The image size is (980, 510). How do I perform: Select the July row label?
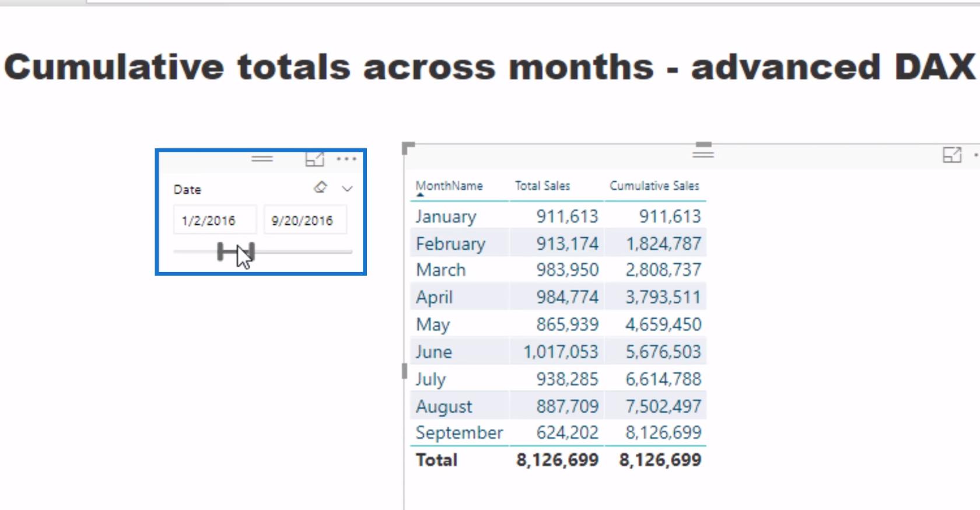(x=430, y=379)
